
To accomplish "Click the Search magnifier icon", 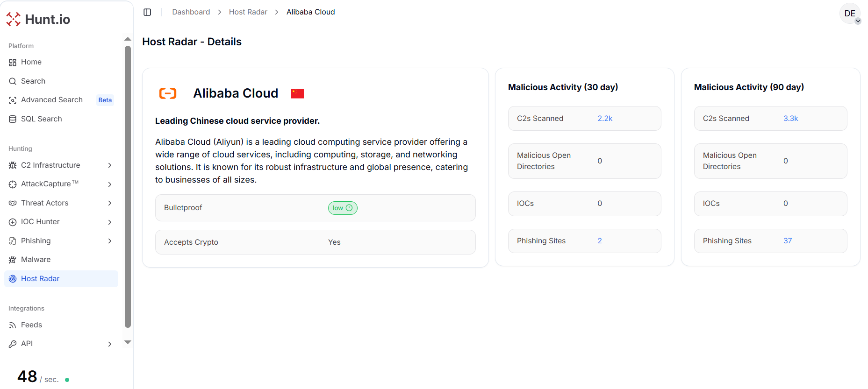I will [13, 81].
